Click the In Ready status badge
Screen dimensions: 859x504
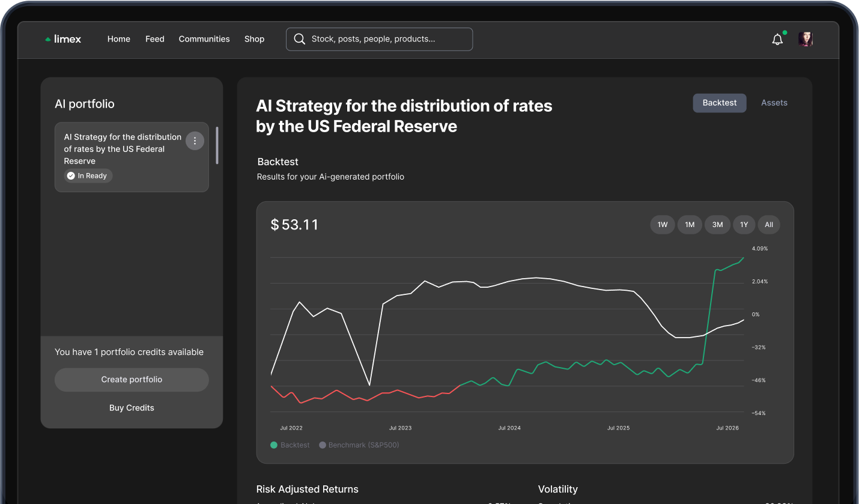[88, 176]
